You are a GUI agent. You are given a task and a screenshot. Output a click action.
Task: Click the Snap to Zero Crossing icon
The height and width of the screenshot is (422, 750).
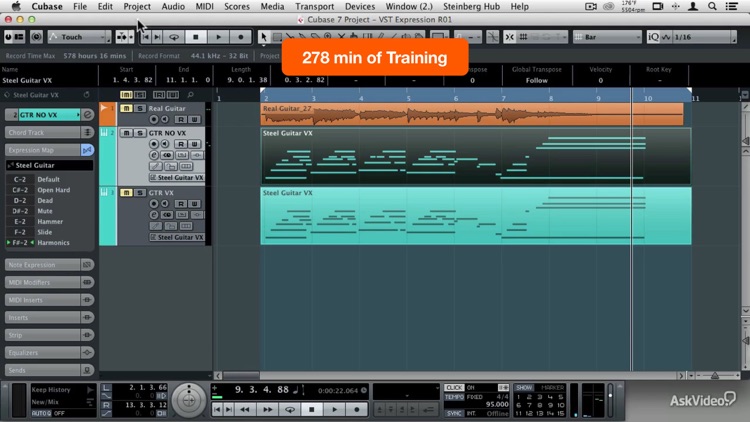pos(492,37)
